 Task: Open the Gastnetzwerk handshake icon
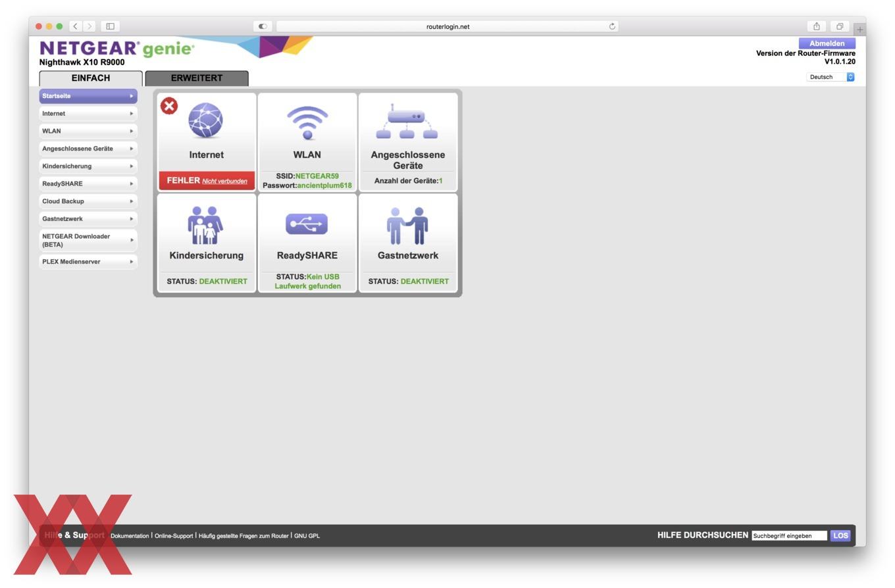point(407,226)
